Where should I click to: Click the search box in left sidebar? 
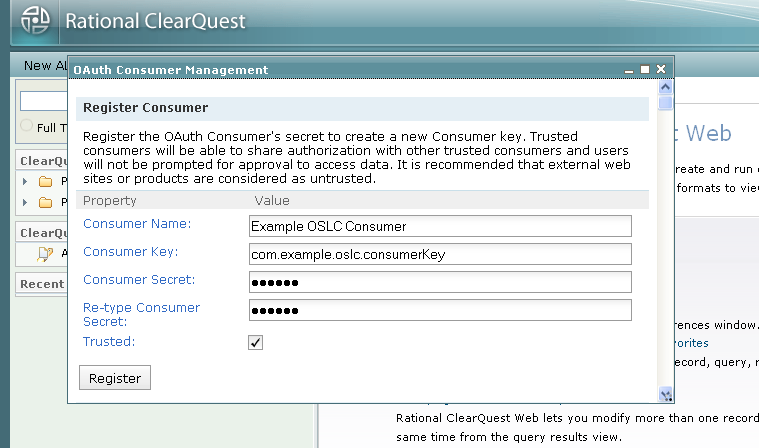[44, 101]
